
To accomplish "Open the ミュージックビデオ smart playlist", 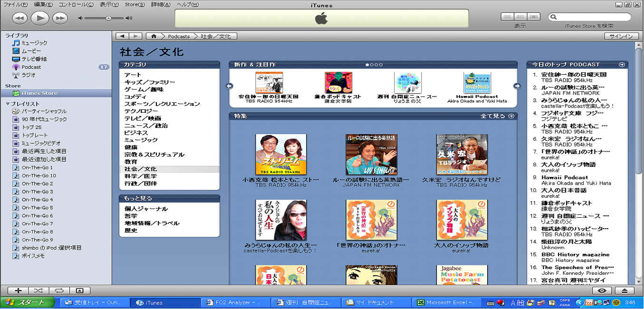I will click(36, 144).
